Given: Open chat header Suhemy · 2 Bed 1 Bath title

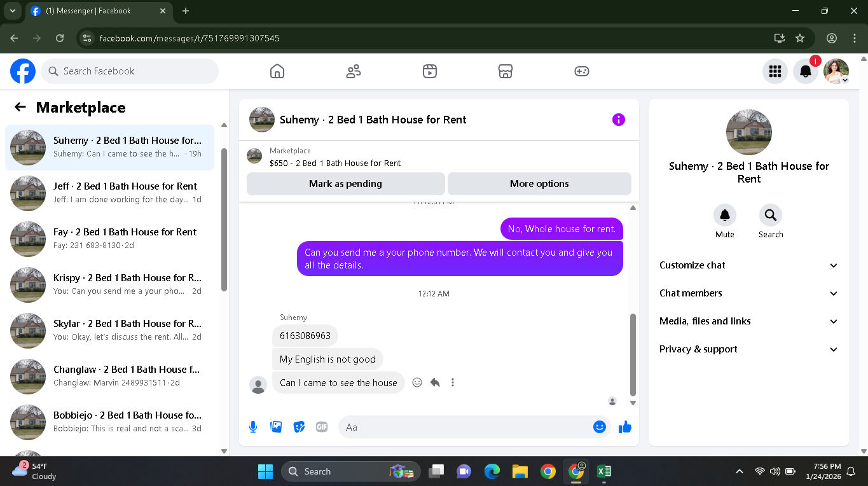Looking at the screenshot, I should (x=373, y=120).
